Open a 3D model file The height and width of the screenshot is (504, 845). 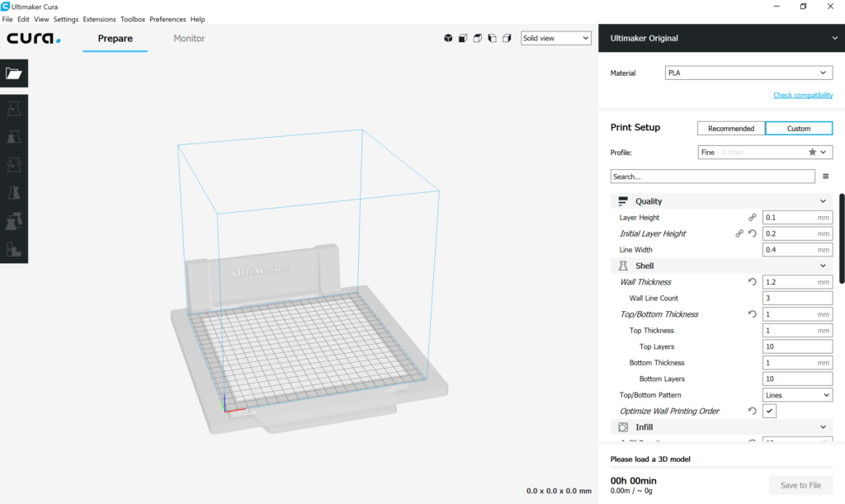click(x=13, y=73)
